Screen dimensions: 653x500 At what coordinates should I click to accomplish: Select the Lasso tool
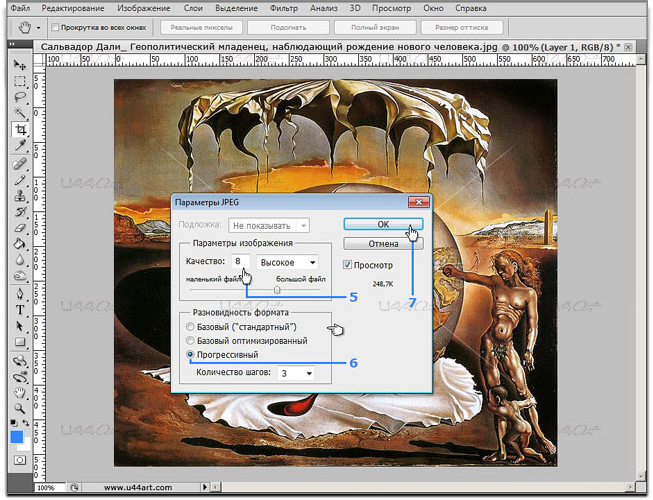coord(20,97)
